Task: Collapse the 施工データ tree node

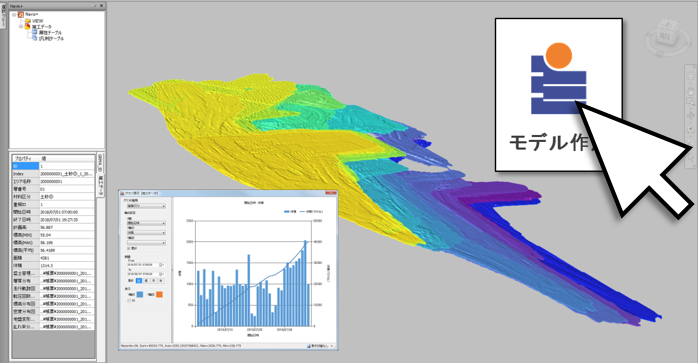Action: coord(21,27)
